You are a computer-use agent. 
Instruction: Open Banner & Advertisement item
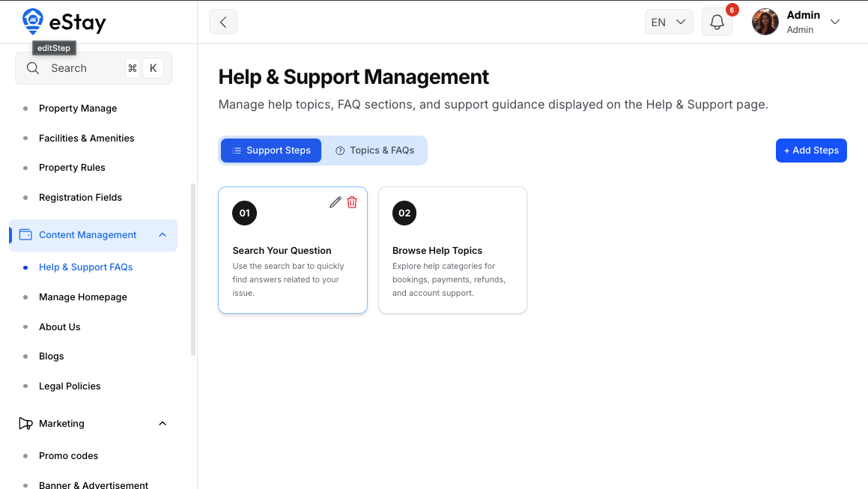tap(94, 485)
